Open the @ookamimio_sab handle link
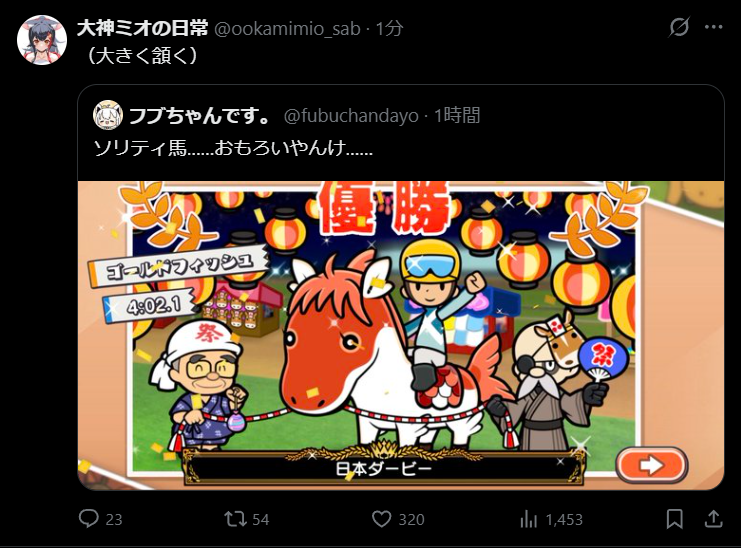This screenshot has height=548, width=741. tap(287, 29)
